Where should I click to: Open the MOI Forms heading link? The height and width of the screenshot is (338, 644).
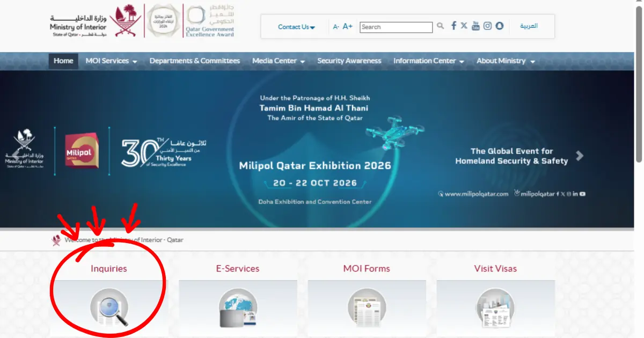click(367, 268)
